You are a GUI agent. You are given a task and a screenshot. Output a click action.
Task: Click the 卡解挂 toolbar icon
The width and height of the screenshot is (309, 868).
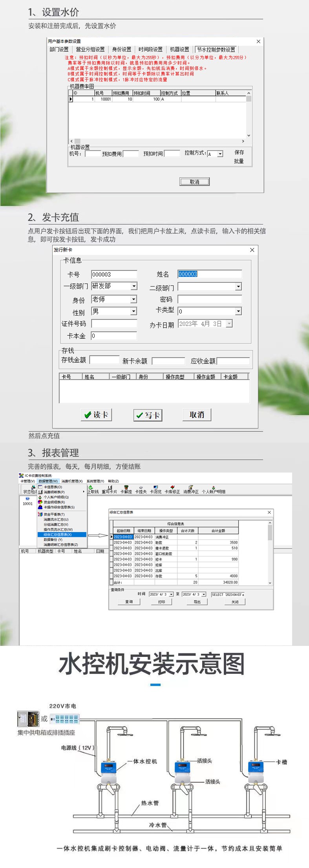point(126,489)
